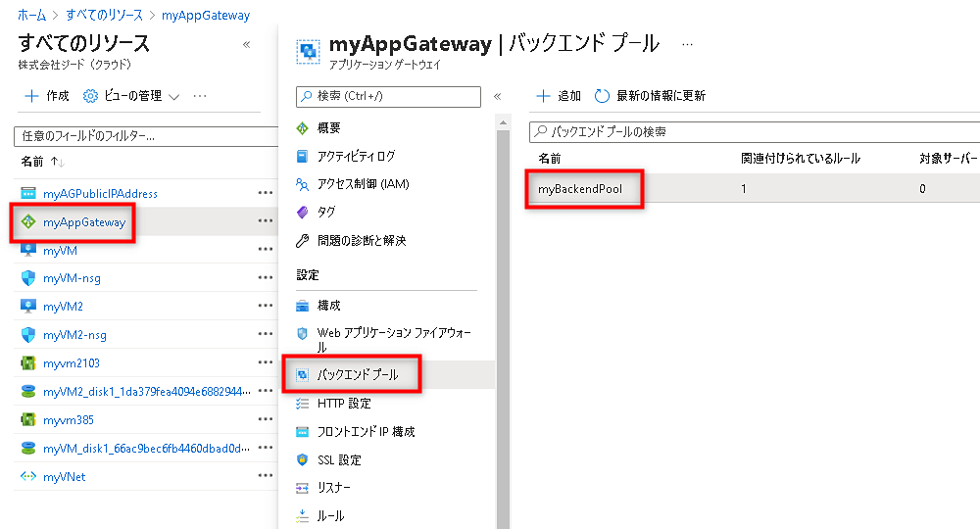
Task: Sort resources by 名前 column
Action: tap(42, 162)
